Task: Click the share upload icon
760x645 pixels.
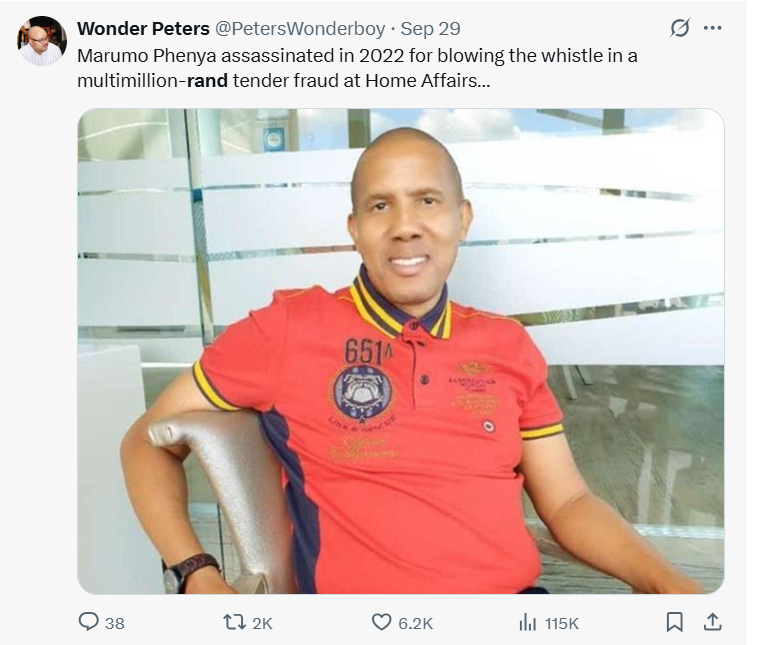Action: tap(712, 622)
